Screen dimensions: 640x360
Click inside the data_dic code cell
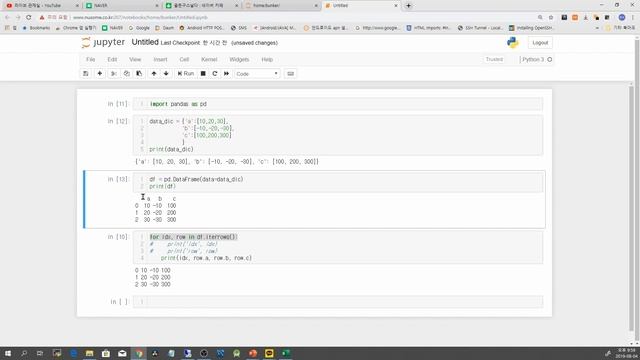[338, 135]
